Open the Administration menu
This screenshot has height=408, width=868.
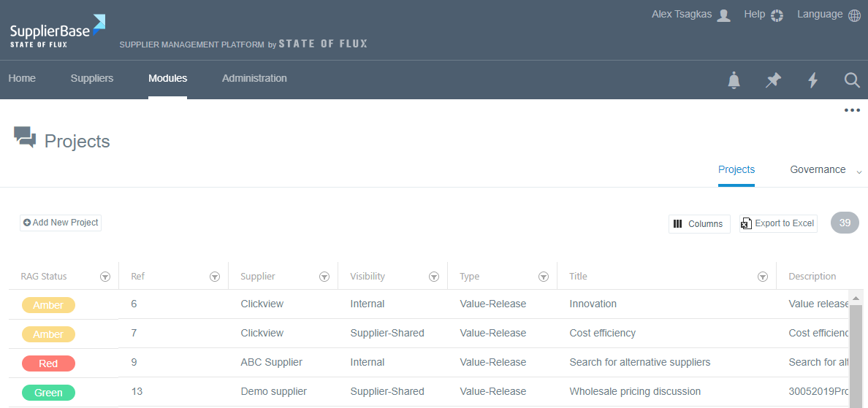click(x=254, y=78)
